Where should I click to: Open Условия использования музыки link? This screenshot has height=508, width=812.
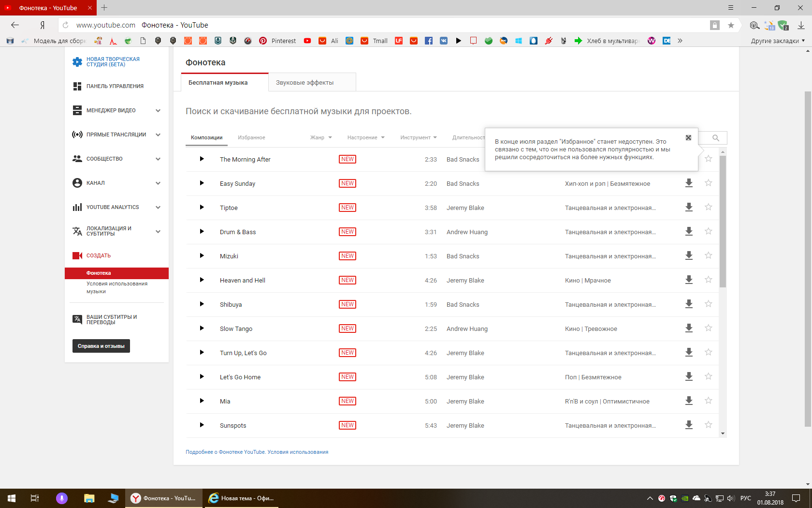[x=117, y=287]
